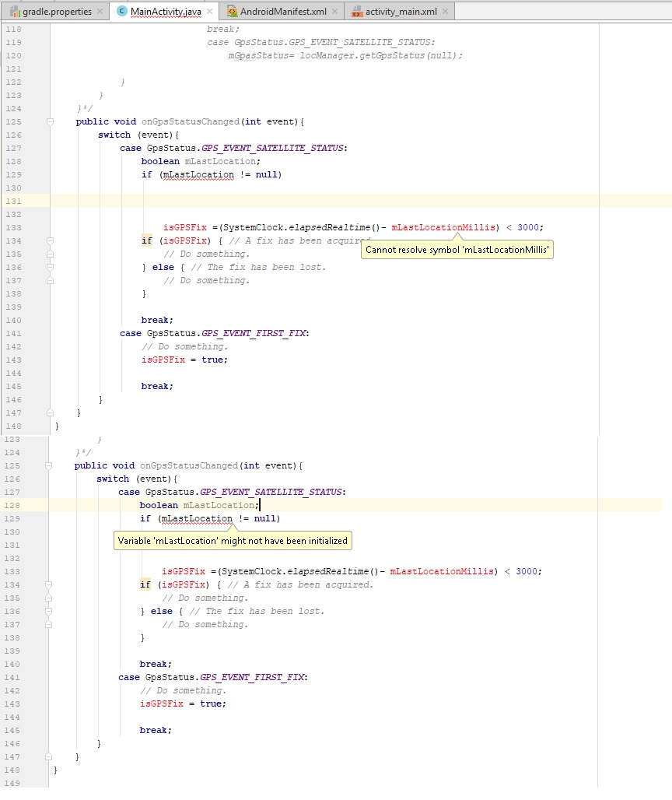The height and width of the screenshot is (800, 672).
Task: Toggle fold marker at line 135 in upper pane
Action: pyautogui.click(x=50, y=254)
